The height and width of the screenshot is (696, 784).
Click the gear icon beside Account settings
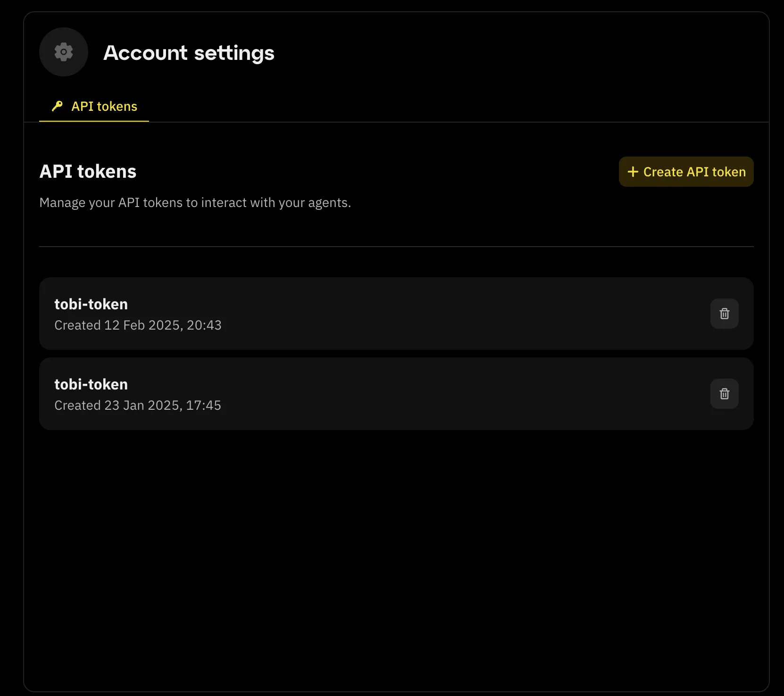(x=64, y=52)
